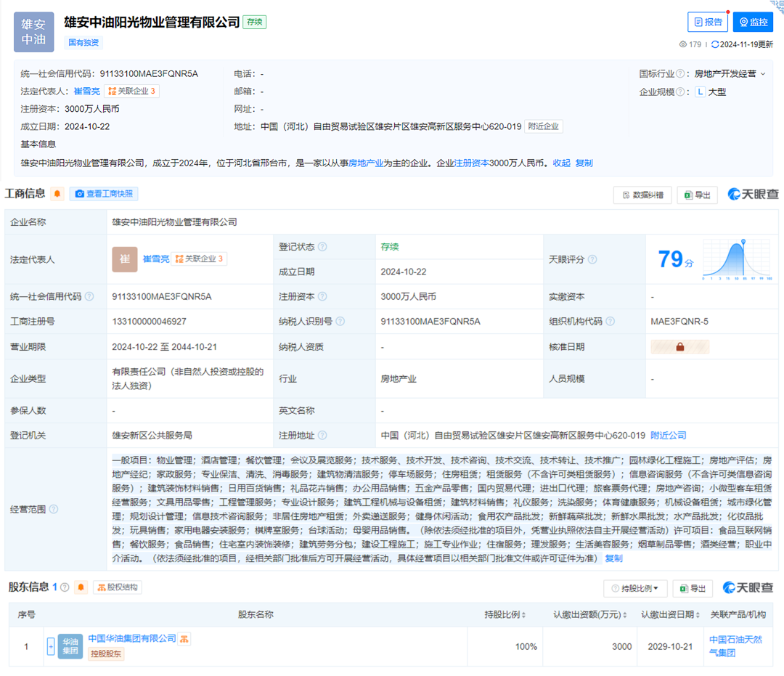Click equity structure icon after 中国华油集团有限公司

(x=184, y=638)
